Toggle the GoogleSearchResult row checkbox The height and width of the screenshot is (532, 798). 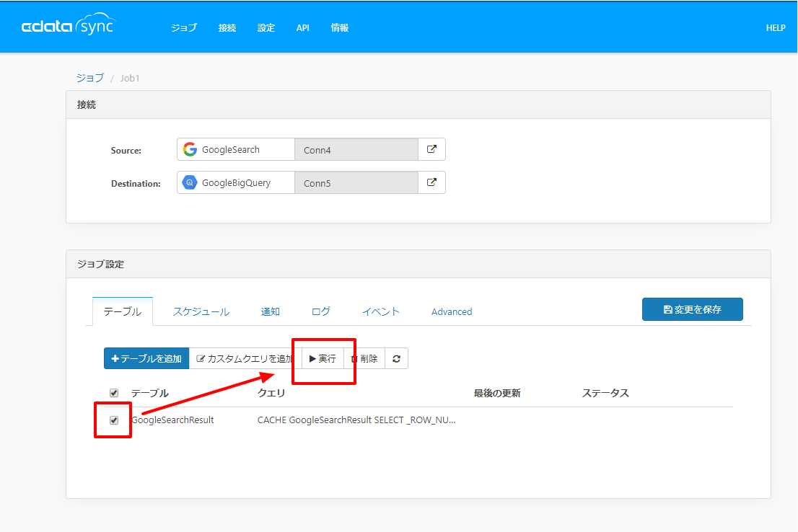pyautogui.click(x=114, y=420)
